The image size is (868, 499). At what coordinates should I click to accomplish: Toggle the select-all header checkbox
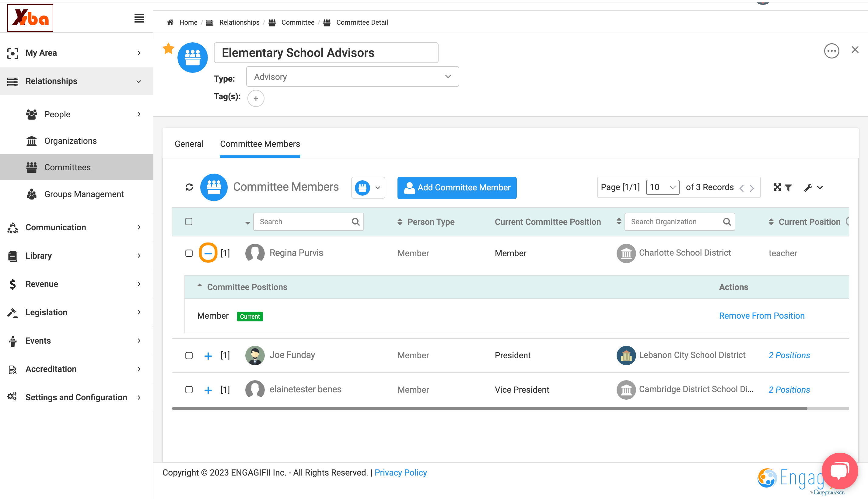(x=189, y=221)
